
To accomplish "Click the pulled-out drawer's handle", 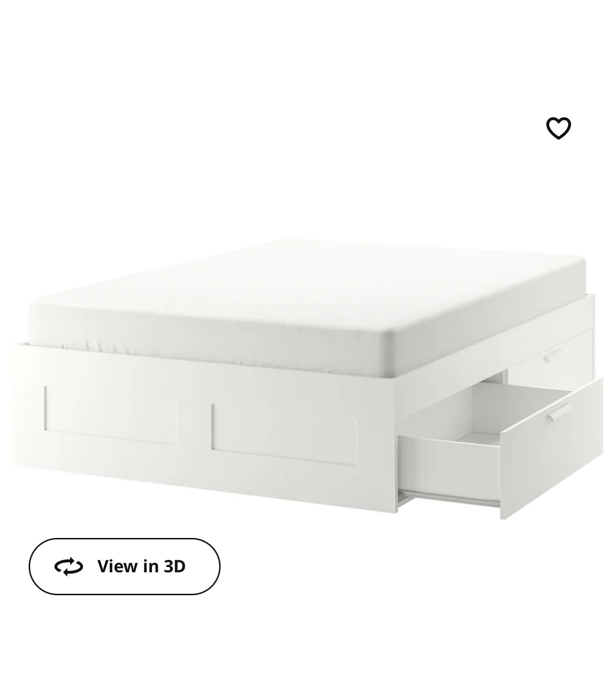I will point(560,412).
